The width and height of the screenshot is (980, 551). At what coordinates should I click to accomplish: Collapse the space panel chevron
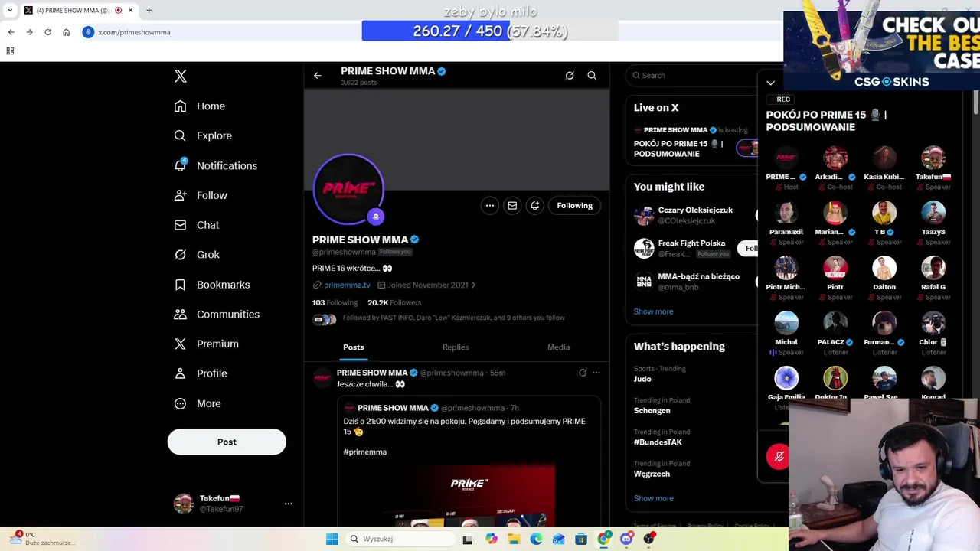[771, 83]
